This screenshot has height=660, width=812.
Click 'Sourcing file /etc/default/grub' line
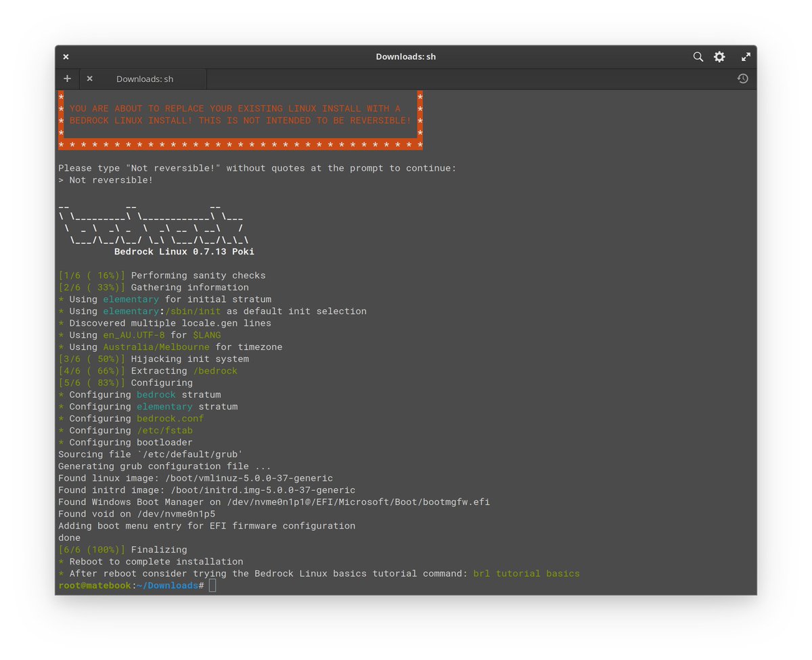click(151, 454)
